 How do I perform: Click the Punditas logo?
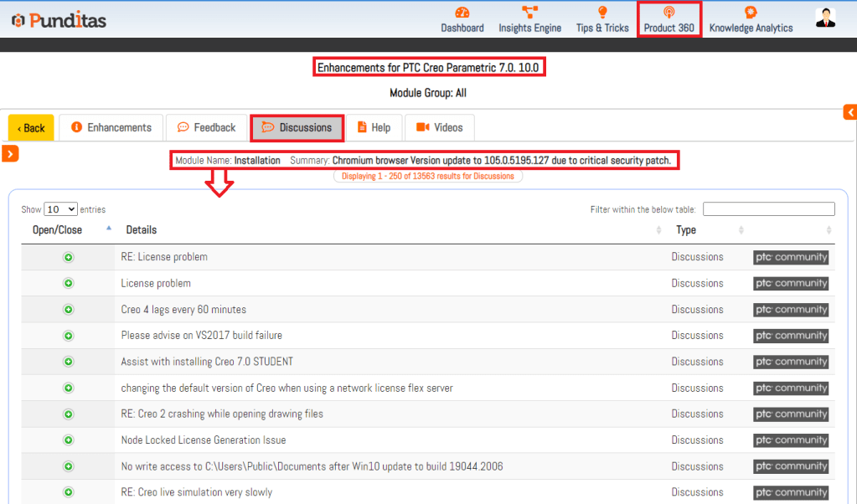point(59,20)
